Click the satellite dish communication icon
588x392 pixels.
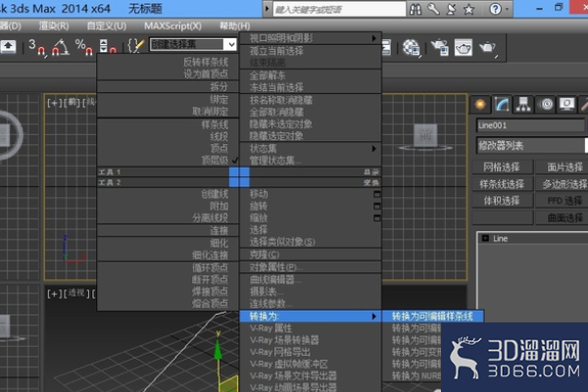click(451, 9)
